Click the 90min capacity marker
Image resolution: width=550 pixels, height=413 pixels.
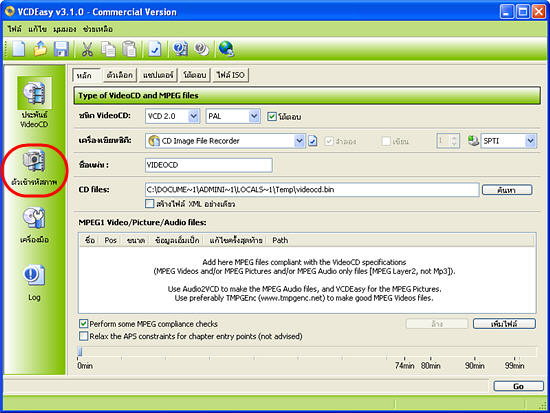(x=475, y=365)
